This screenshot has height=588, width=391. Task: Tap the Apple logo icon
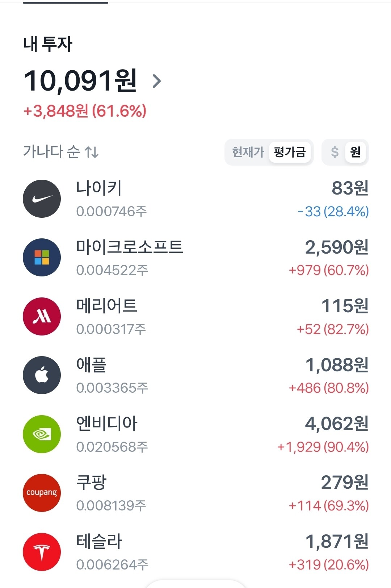(42, 375)
